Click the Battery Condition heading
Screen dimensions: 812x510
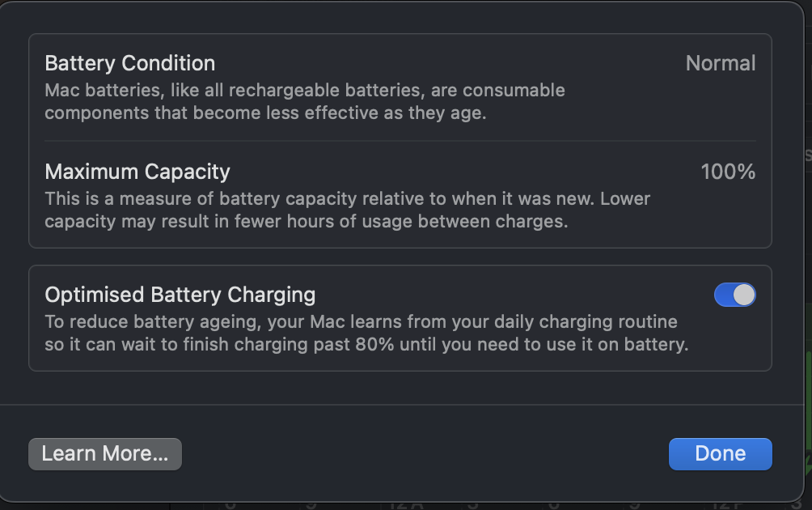click(130, 63)
